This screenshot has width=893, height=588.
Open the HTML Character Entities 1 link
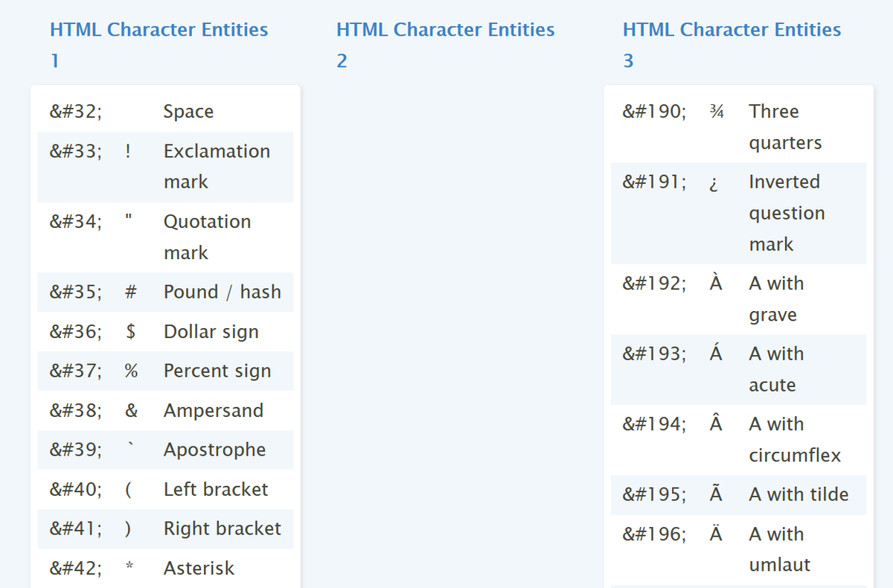point(159,31)
